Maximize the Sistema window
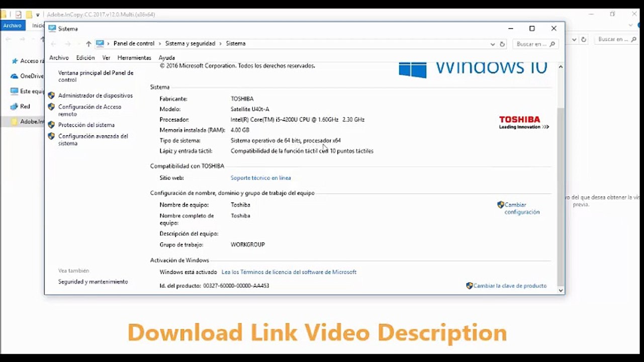 pos(532,29)
